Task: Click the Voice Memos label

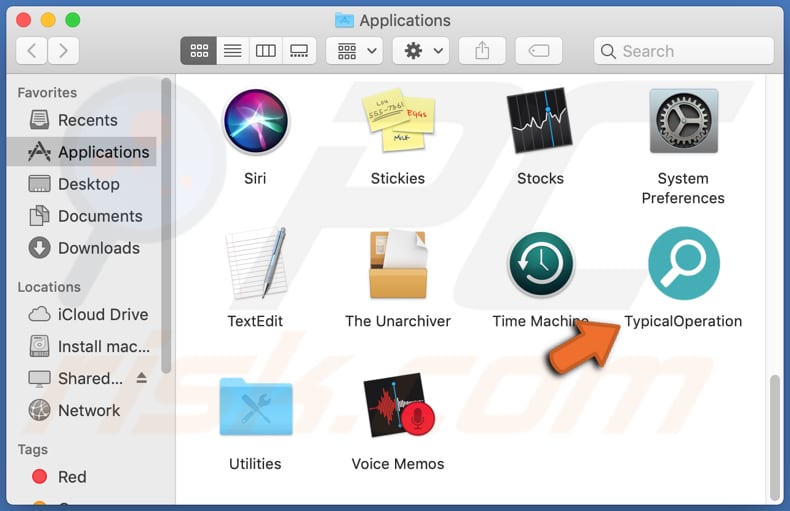Action: point(398,464)
